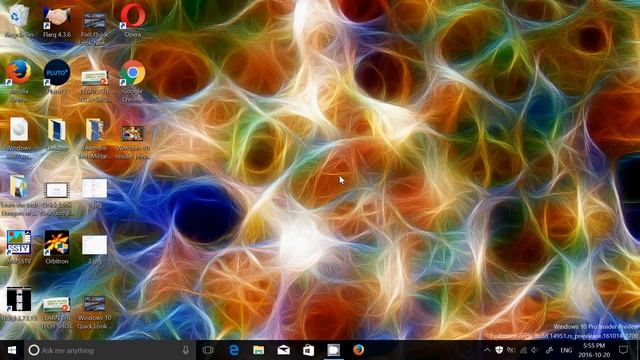Open the Mozilla Firefox desktop shortcut

click(19, 80)
